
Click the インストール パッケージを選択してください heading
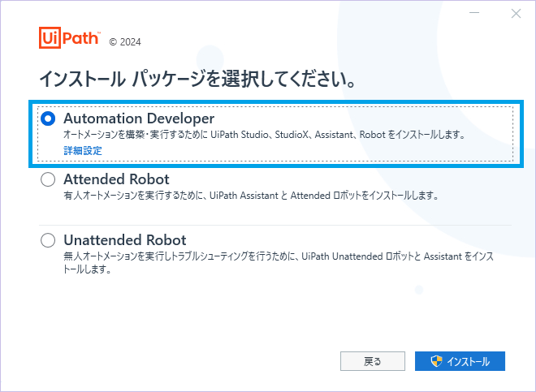[x=198, y=79]
